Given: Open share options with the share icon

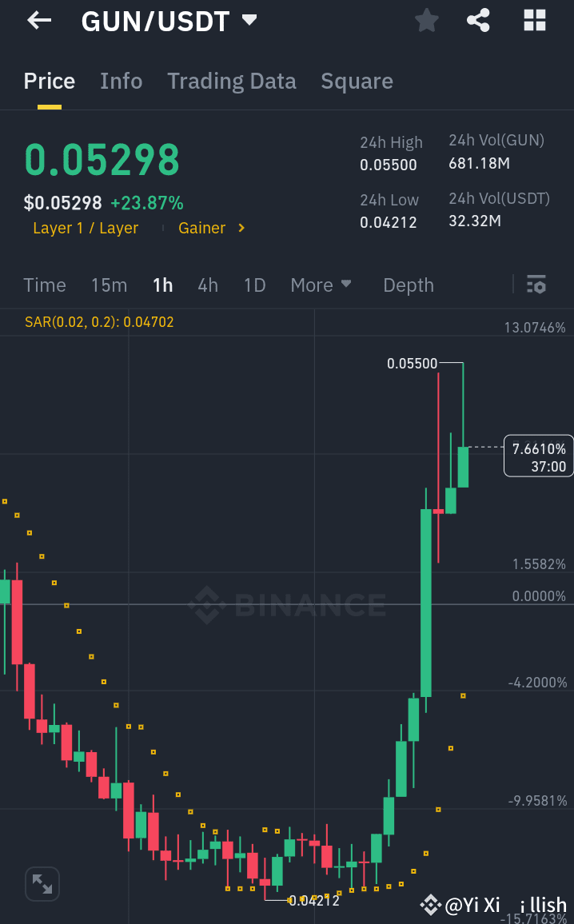Looking at the screenshot, I should (x=478, y=21).
